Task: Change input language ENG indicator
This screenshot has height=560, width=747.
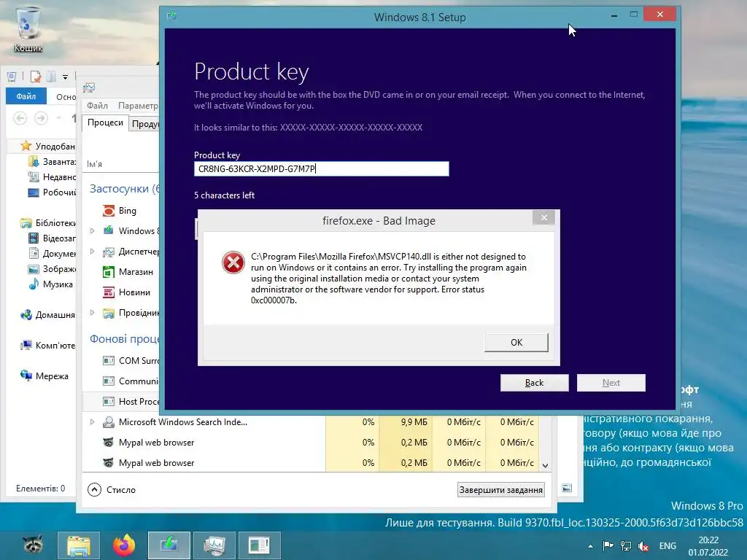Action: (667, 545)
